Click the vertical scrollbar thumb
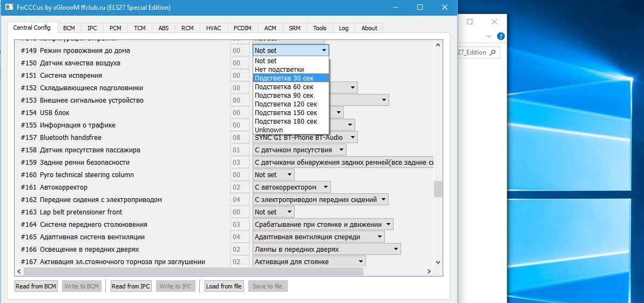Screen dimensions: 644x303 point(438,188)
